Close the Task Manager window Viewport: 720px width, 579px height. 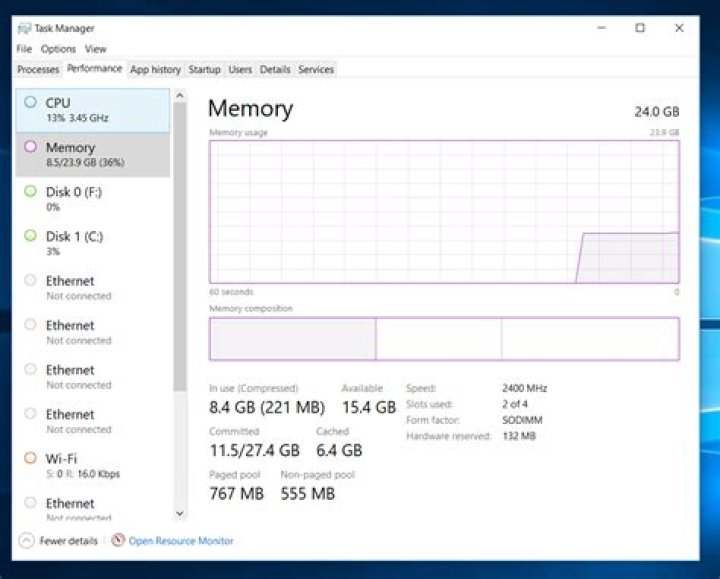(679, 28)
